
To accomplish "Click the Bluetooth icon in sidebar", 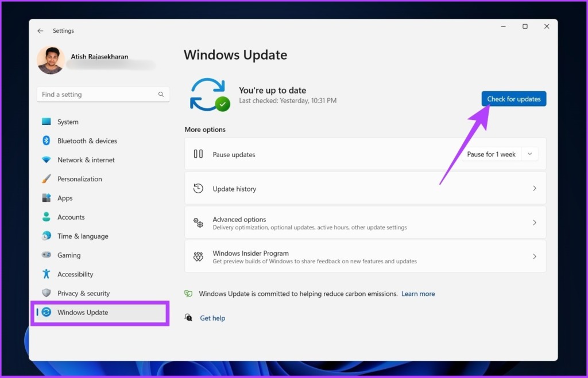I will click(x=46, y=141).
